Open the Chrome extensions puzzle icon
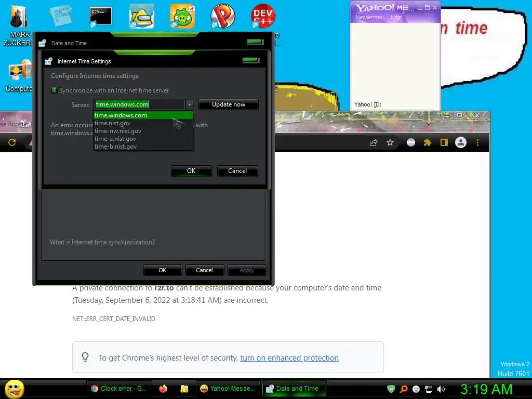The height and width of the screenshot is (399, 532). click(x=428, y=142)
